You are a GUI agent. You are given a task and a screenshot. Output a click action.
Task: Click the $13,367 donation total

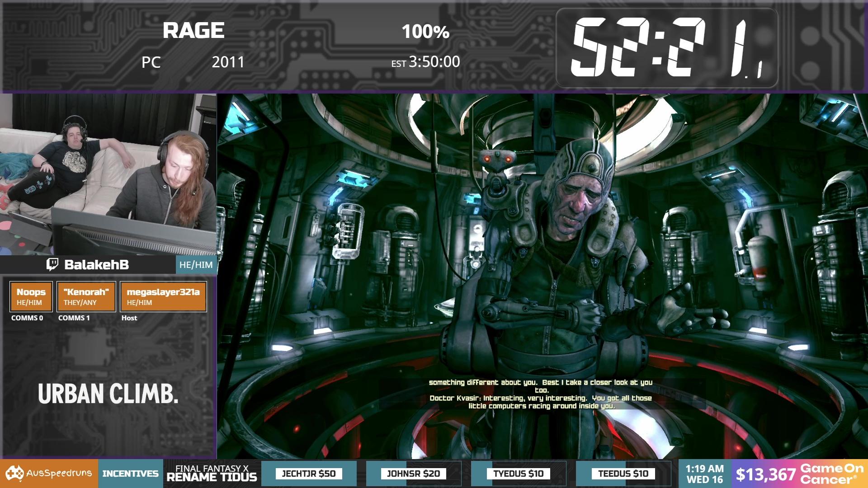click(765, 474)
